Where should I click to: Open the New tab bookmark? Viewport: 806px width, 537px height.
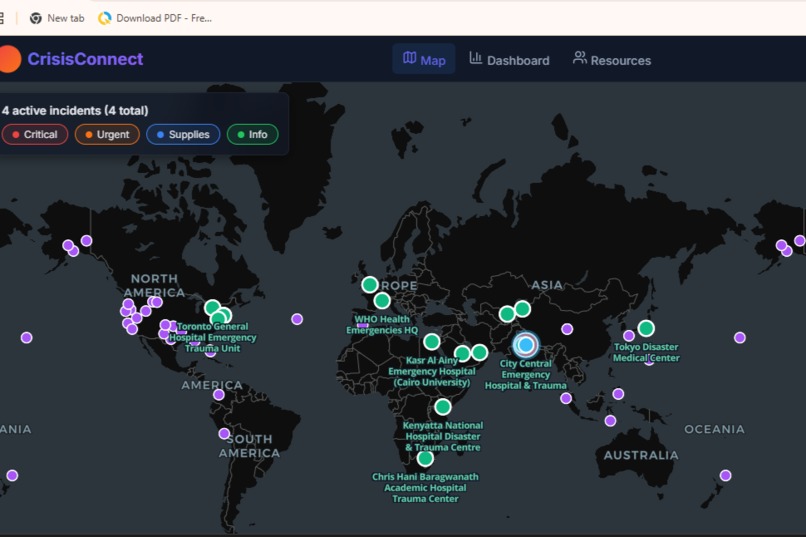coord(57,18)
